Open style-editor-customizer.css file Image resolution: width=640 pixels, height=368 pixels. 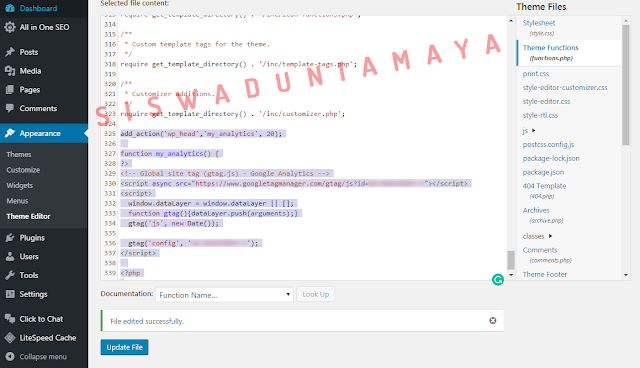coord(565,88)
